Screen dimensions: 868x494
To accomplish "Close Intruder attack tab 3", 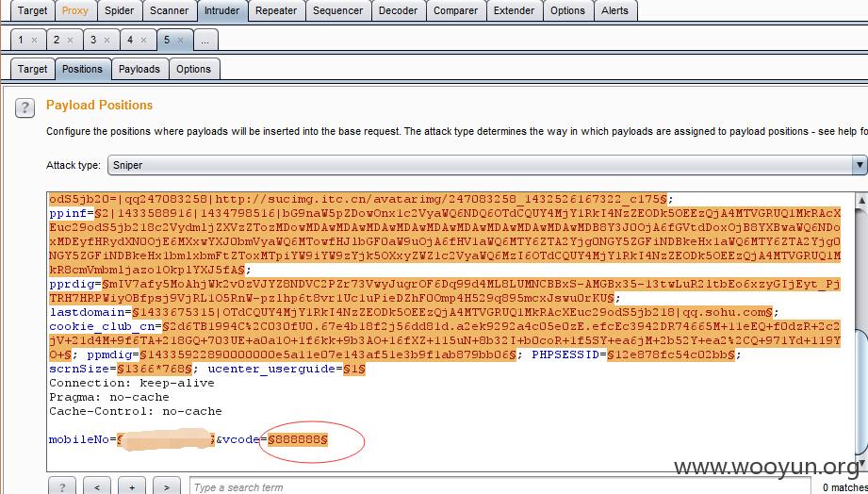I will click(x=106, y=40).
